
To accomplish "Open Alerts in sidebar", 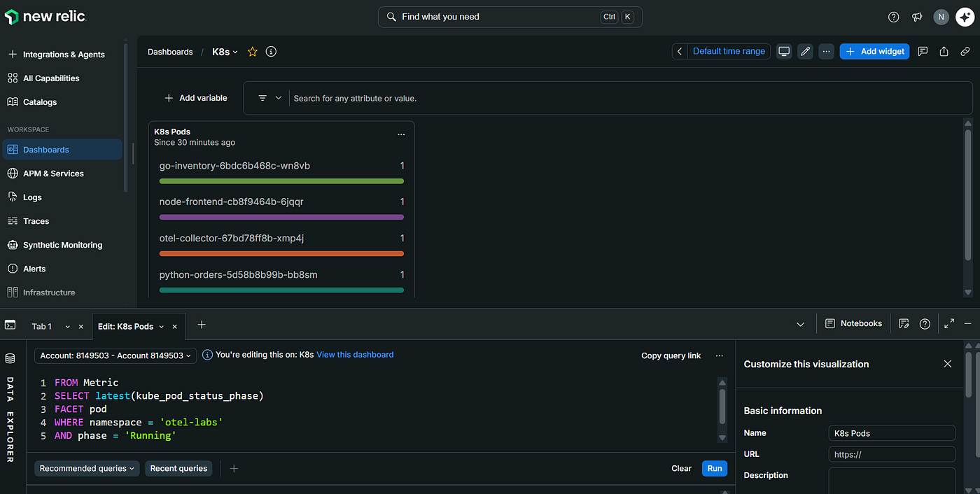I will click(63, 269).
